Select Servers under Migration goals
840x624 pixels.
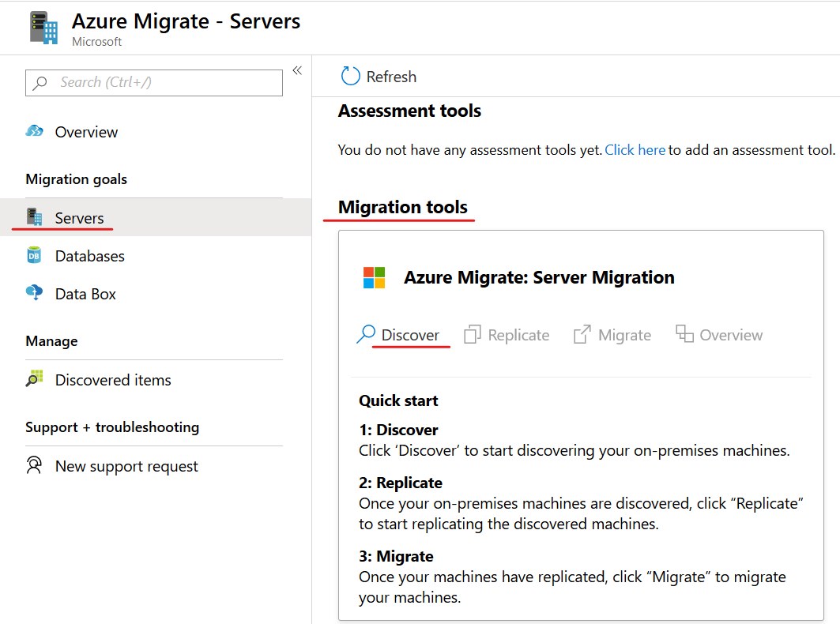(x=79, y=218)
